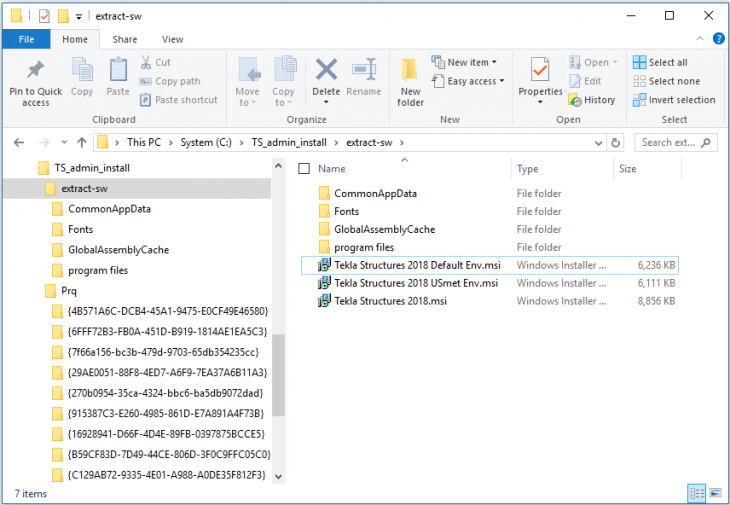Click Pin to Quick access icon
Viewport: 730px width, 505px height.
[x=35, y=71]
